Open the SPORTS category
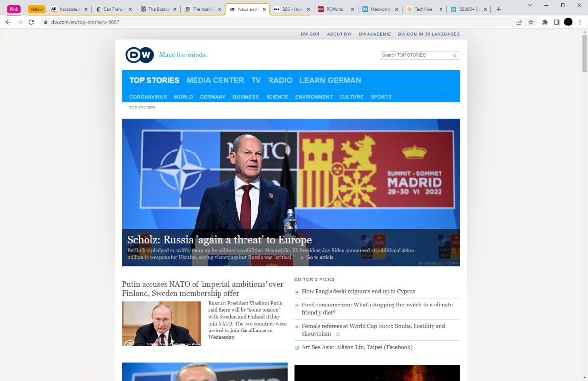Screen dimensions: 588x381 tap(381, 97)
